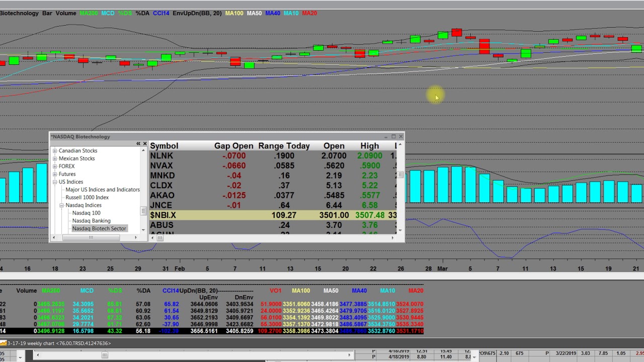Collapse the Nasdaq Indices tree node
Viewport: 644px width, 362px height.
[x=61, y=205]
